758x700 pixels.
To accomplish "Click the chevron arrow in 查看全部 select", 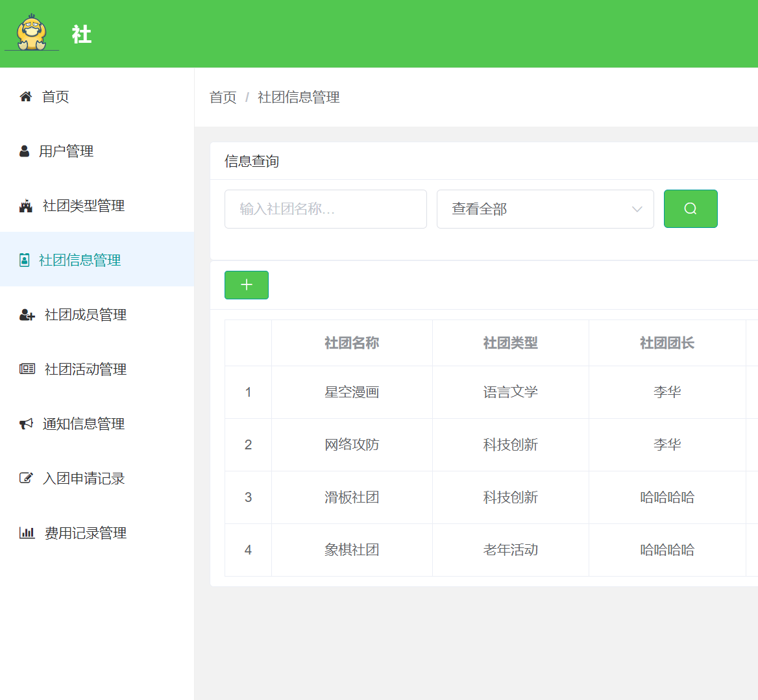I will pyautogui.click(x=637, y=209).
